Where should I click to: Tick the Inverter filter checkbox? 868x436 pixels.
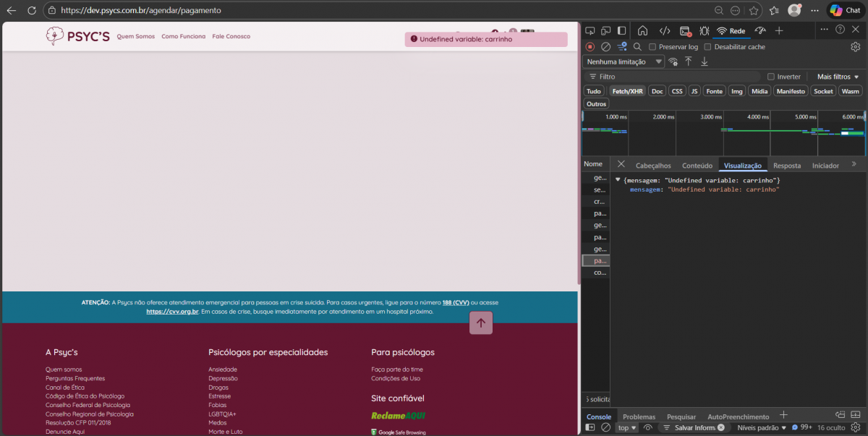tap(771, 77)
